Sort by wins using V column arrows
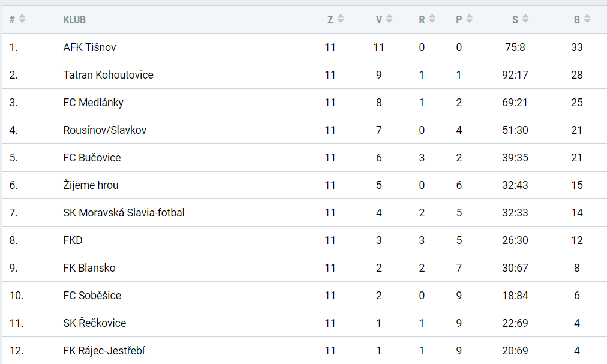Image resolution: width=607 pixels, height=364 pixels. point(389,19)
